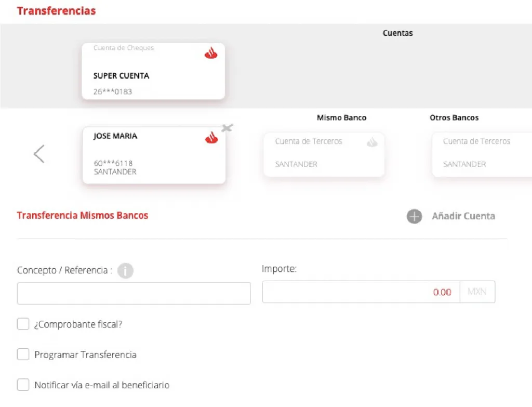The height and width of the screenshot is (407, 532).
Task: Remove JOSE MARIA account with the X icon
Action: (x=227, y=128)
